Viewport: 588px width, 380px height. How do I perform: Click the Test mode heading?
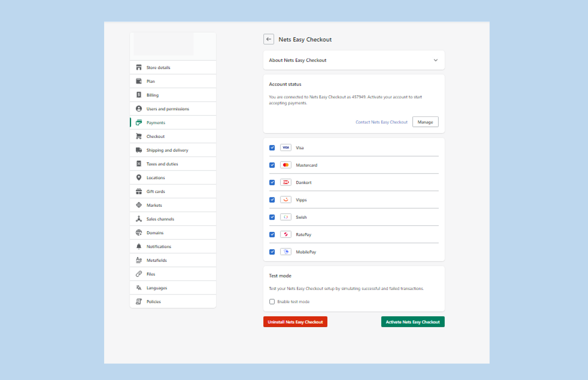[x=280, y=276]
